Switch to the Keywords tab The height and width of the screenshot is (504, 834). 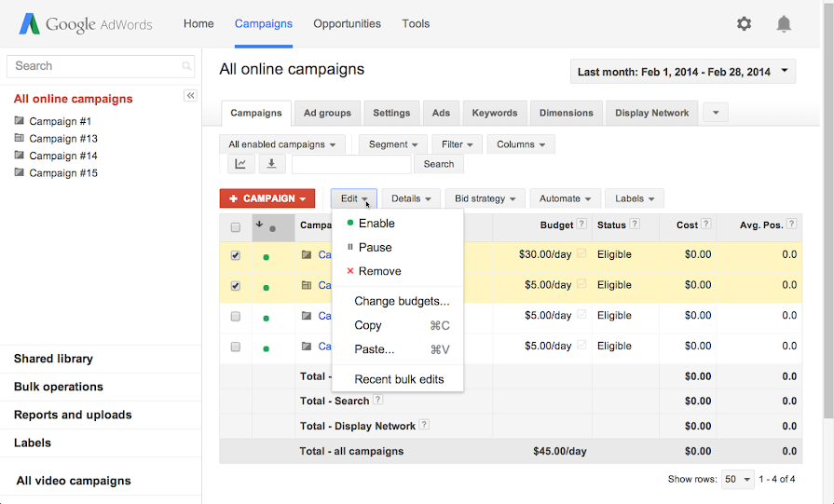coord(494,113)
